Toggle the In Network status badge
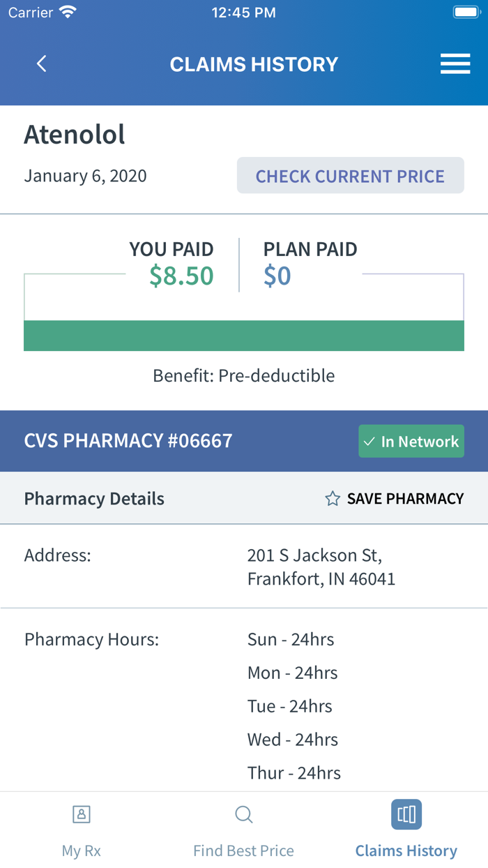488x868 pixels. (411, 441)
